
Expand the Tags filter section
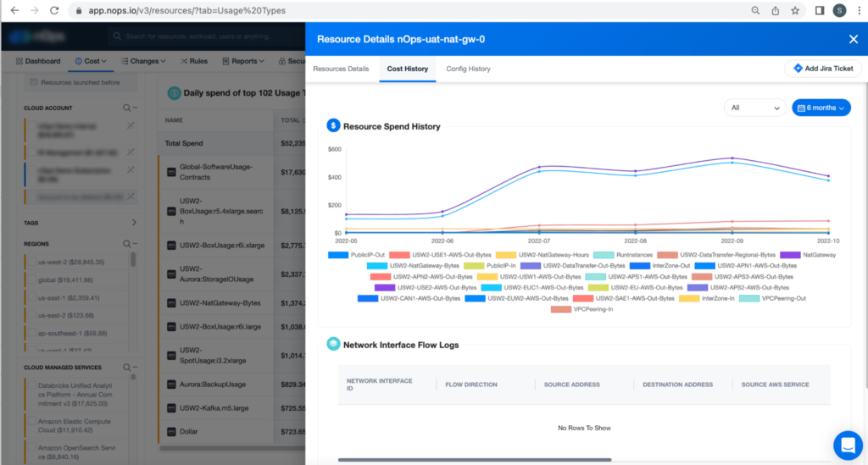click(134, 222)
